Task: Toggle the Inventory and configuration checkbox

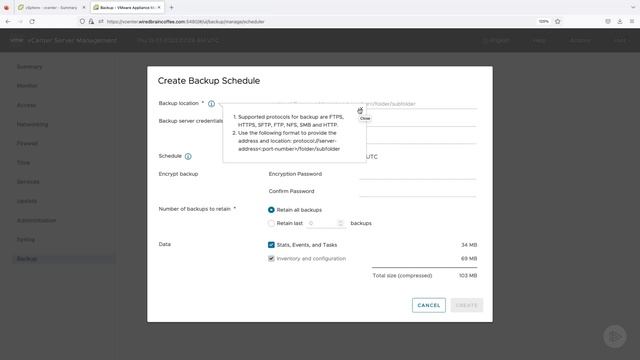Action: [x=271, y=258]
